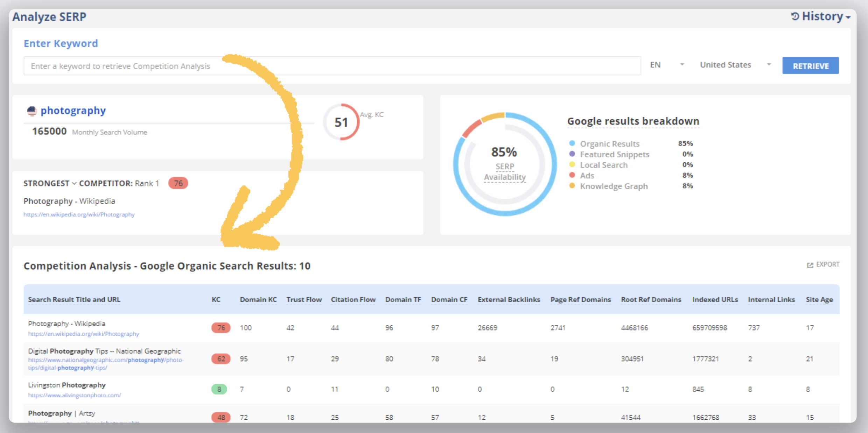868x433 pixels.
Task: Open the History dropdown menu
Action: pyautogui.click(x=822, y=16)
